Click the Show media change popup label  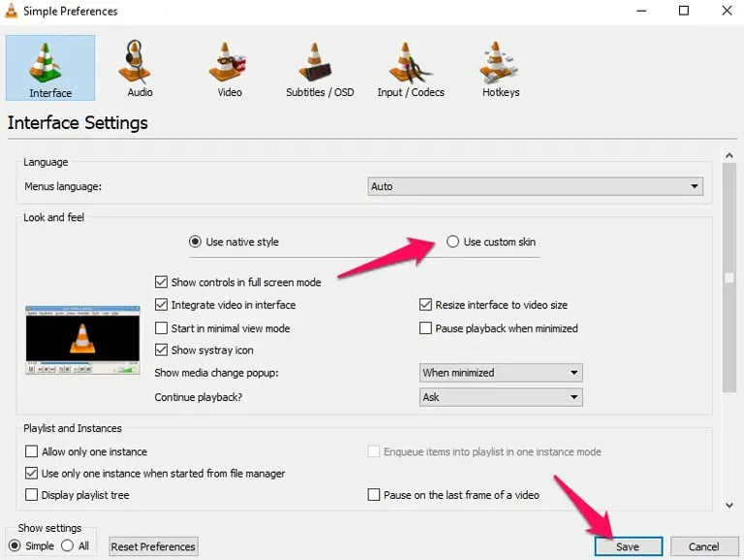tap(216, 373)
